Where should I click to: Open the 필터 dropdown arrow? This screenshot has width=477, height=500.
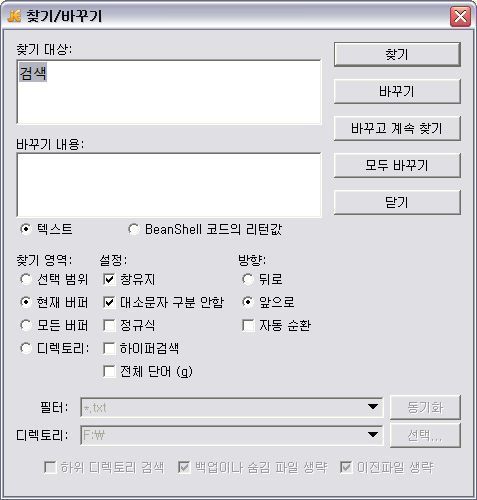[x=373, y=407]
